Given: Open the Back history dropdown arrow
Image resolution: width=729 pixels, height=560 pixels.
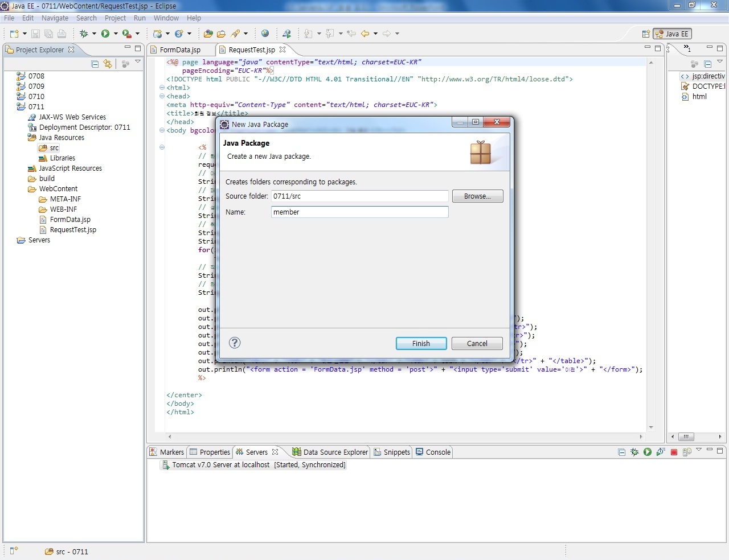Looking at the screenshot, I should [x=375, y=34].
